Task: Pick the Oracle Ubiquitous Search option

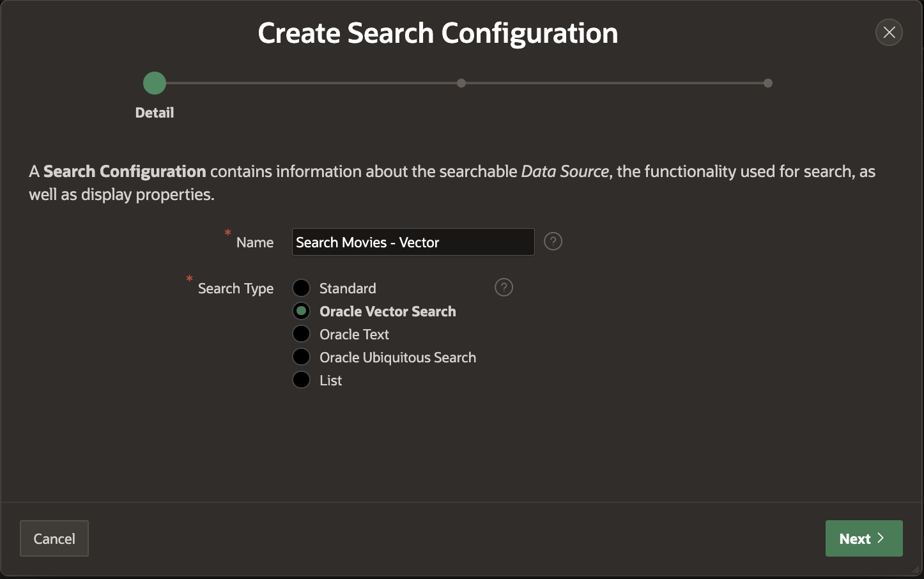Action: point(301,357)
